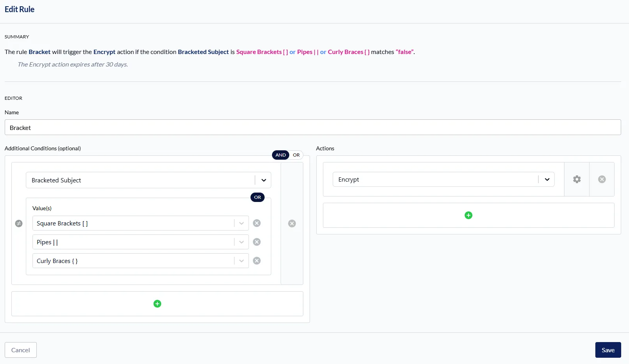
Task: Click "false" in the summary sentence
Action: [x=405, y=52]
